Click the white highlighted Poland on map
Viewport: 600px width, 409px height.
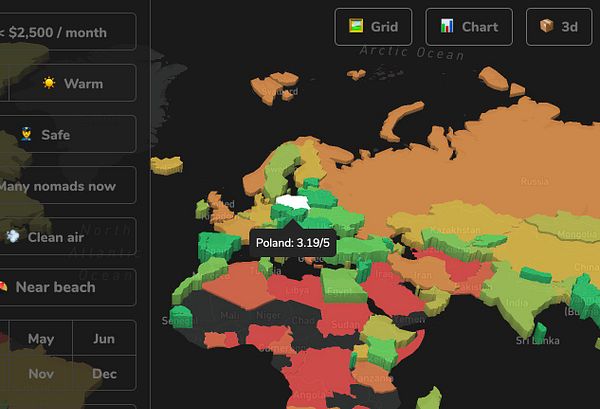coord(293,202)
